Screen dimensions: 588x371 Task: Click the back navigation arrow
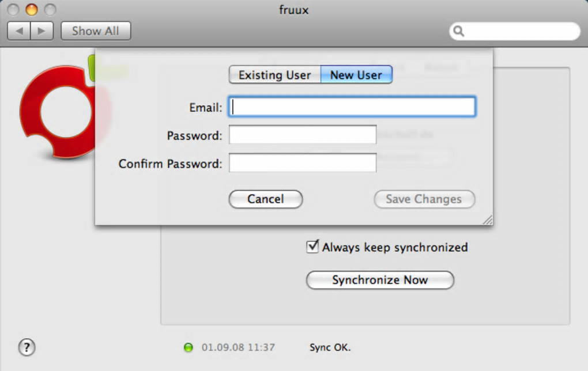point(19,31)
